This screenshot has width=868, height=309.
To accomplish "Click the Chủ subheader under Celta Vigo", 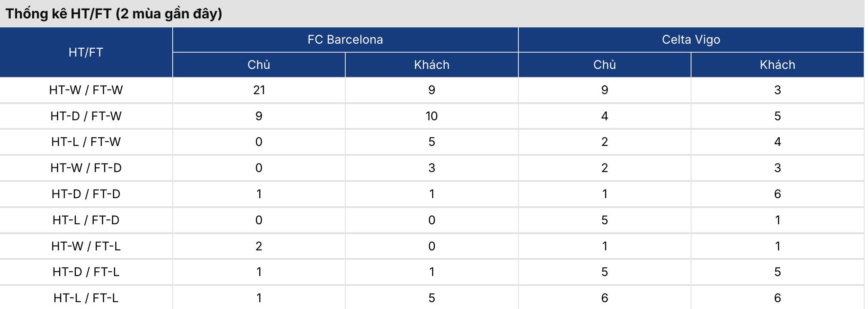I will [x=605, y=65].
